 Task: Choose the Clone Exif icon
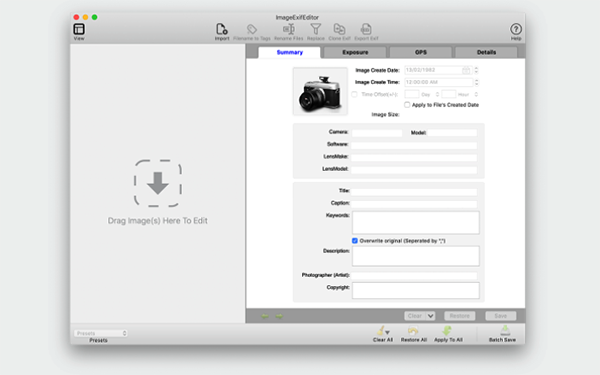tap(339, 29)
